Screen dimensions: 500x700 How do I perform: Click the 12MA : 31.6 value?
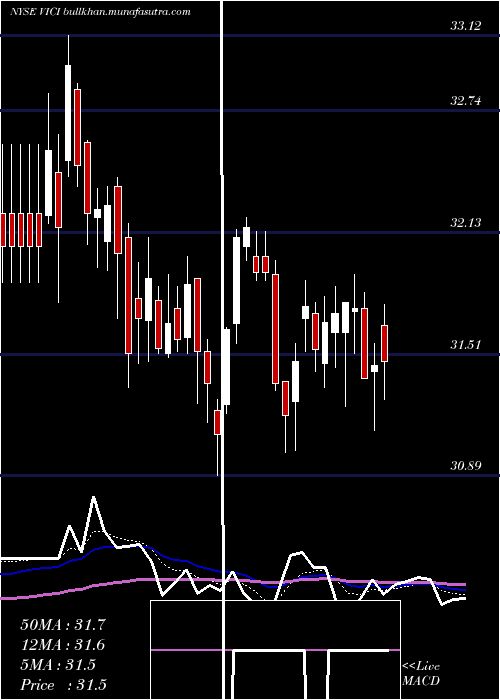point(63,645)
